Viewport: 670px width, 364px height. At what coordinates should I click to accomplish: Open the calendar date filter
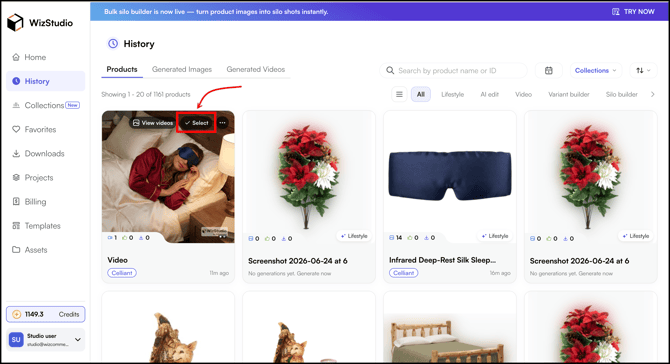pos(549,70)
